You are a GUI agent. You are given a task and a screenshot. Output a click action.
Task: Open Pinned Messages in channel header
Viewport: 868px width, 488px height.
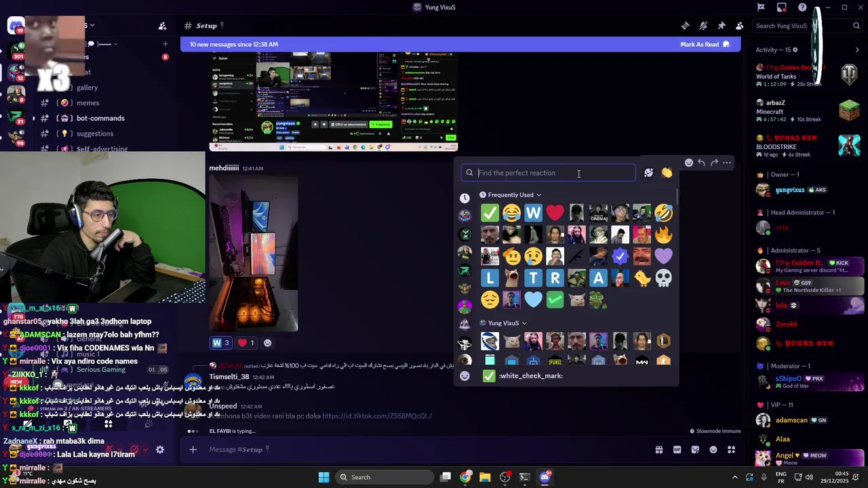point(722,26)
